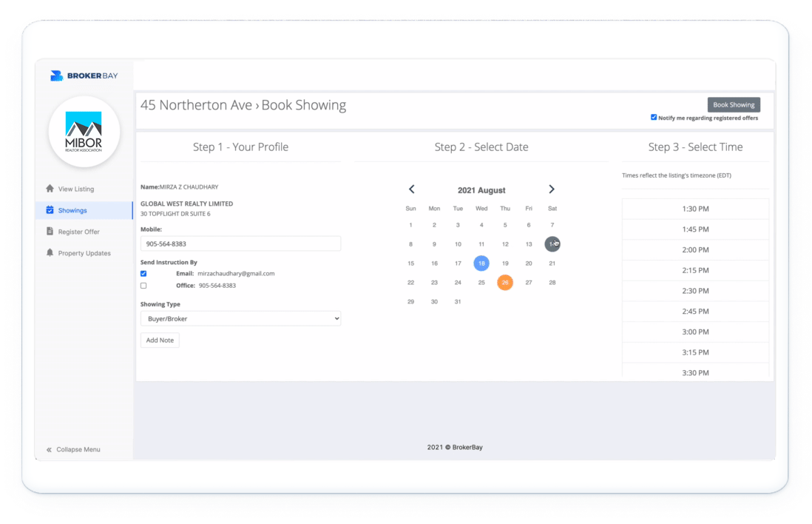Image resolution: width=812 pixels, height=524 pixels.
Task: Open the Showing Type dropdown
Action: [x=240, y=318]
